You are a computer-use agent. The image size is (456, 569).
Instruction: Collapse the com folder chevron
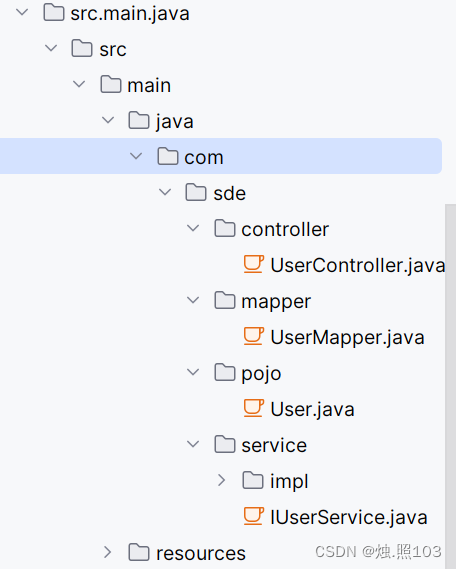136,156
